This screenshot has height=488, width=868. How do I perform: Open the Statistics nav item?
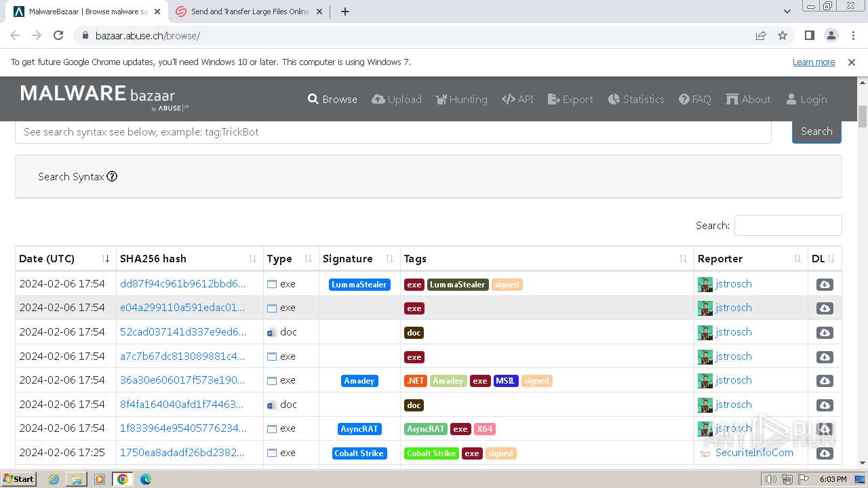(636, 100)
